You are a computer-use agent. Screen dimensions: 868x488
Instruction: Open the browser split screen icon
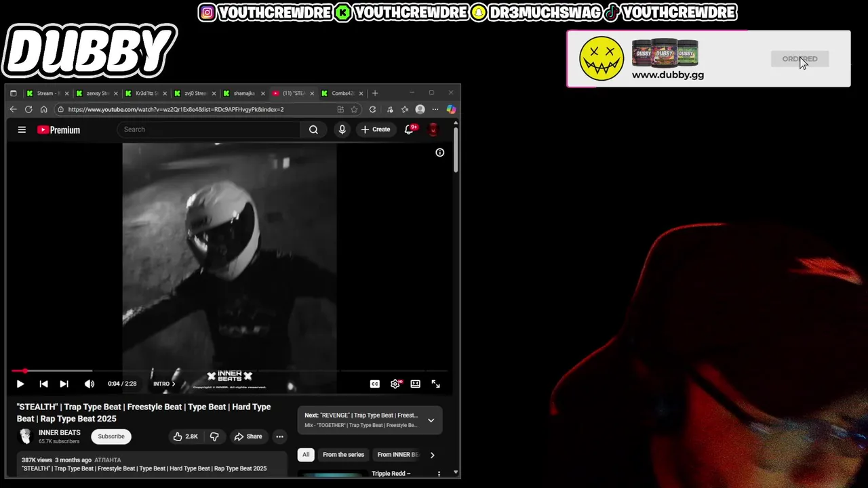tap(340, 109)
